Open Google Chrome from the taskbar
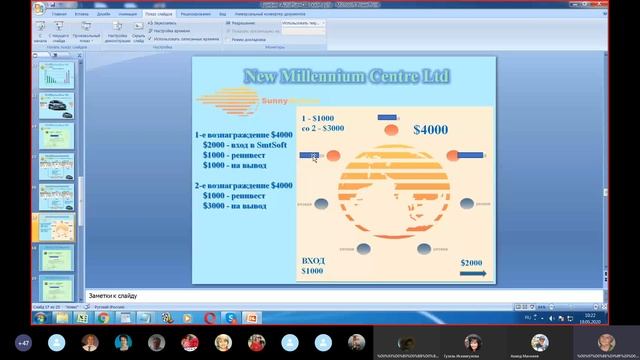 (x=103, y=318)
